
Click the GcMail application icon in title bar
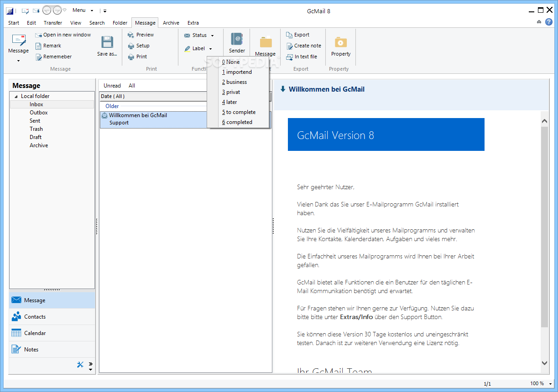(9, 10)
